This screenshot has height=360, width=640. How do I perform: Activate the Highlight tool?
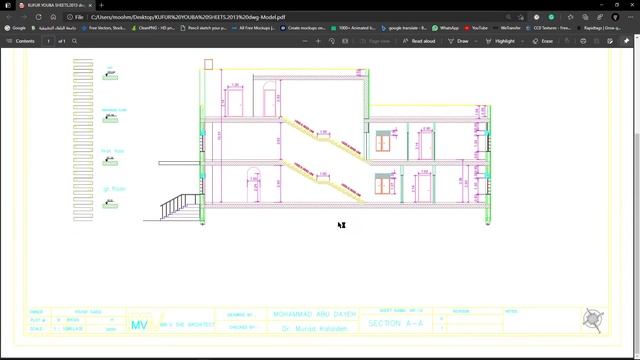[x=500, y=41]
